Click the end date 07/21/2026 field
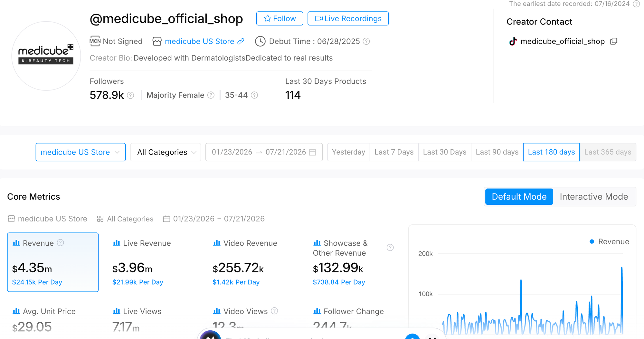This screenshot has width=644, height=339. [286, 152]
